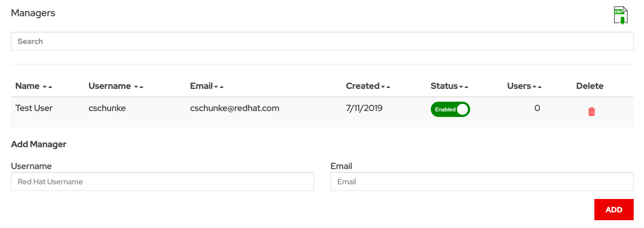Viewport: 644px width, 228px height.
Task: Select the cschunke@redhat.com email cell
Action: click(234, 108)
